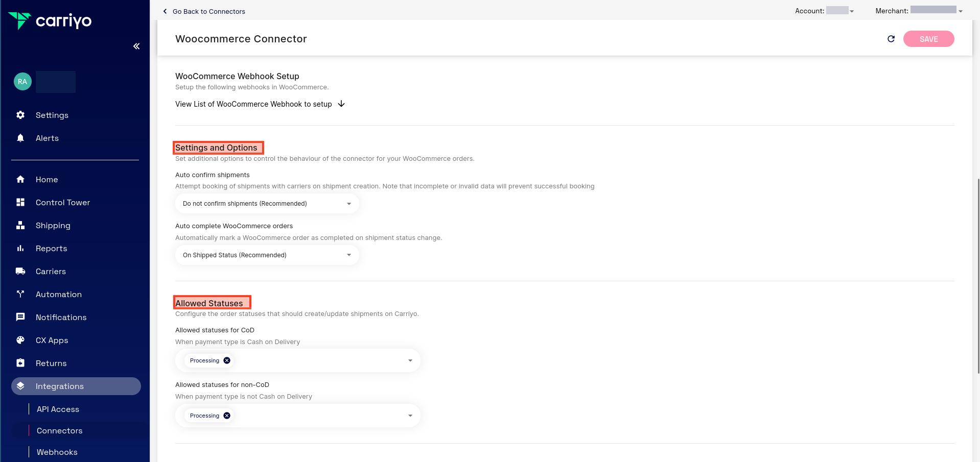Click the CX Apps palette icon
The image size is (980, 462).
(x=20, y=340)
